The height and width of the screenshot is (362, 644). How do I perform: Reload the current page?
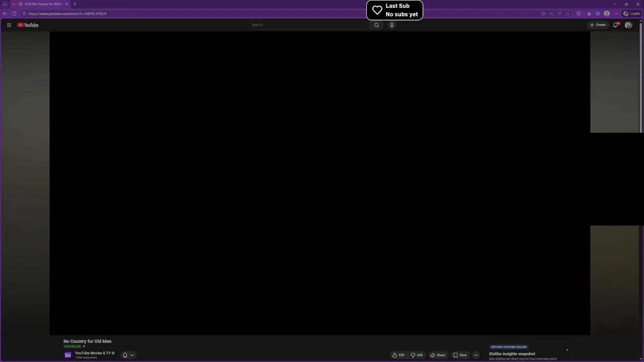coord(14,14)
